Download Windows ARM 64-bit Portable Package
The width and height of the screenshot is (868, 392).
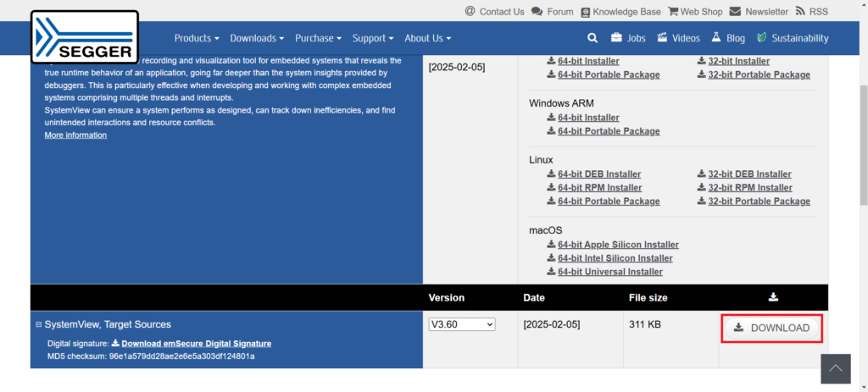click(x=609, y=131)
